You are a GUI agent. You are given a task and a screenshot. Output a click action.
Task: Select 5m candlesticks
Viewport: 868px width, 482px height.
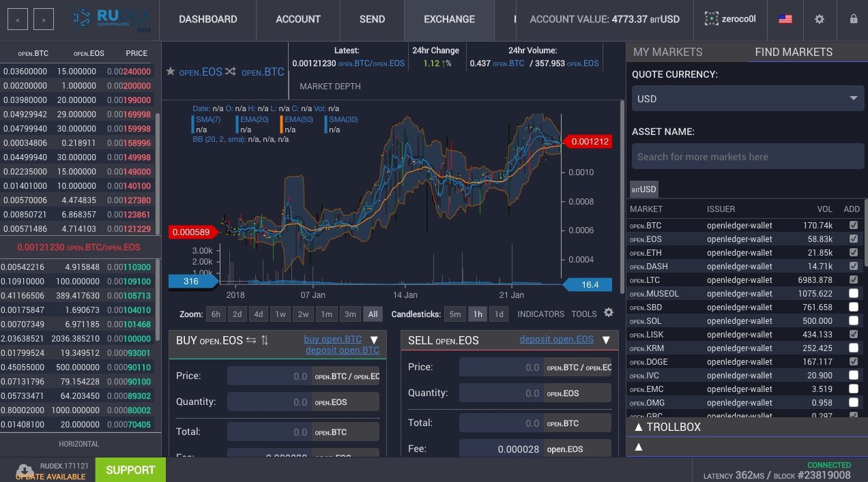pos(454,314)
